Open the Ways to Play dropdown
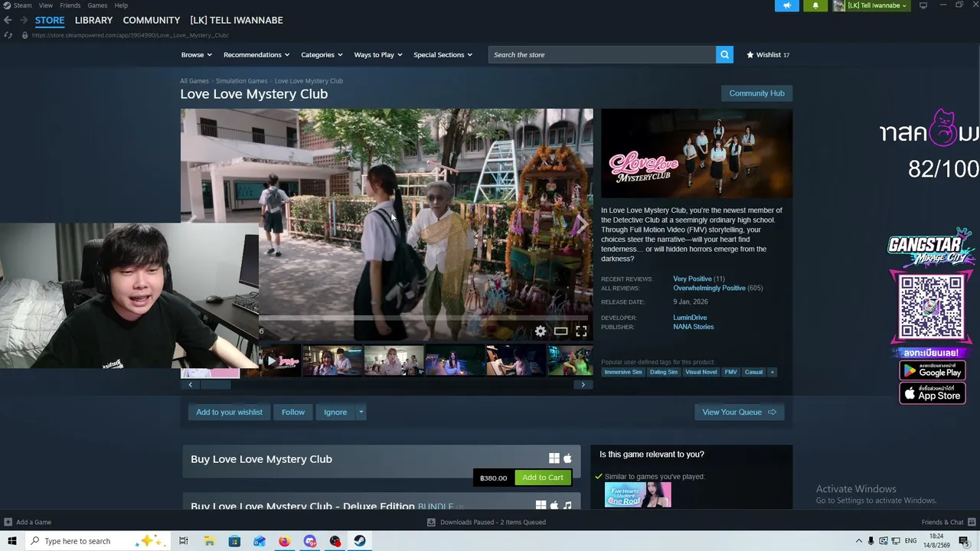 tap(378, 54)
